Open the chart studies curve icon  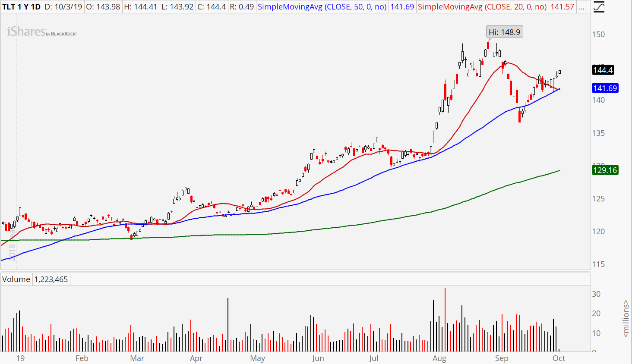pyautogui.click(x=599, y=7)
